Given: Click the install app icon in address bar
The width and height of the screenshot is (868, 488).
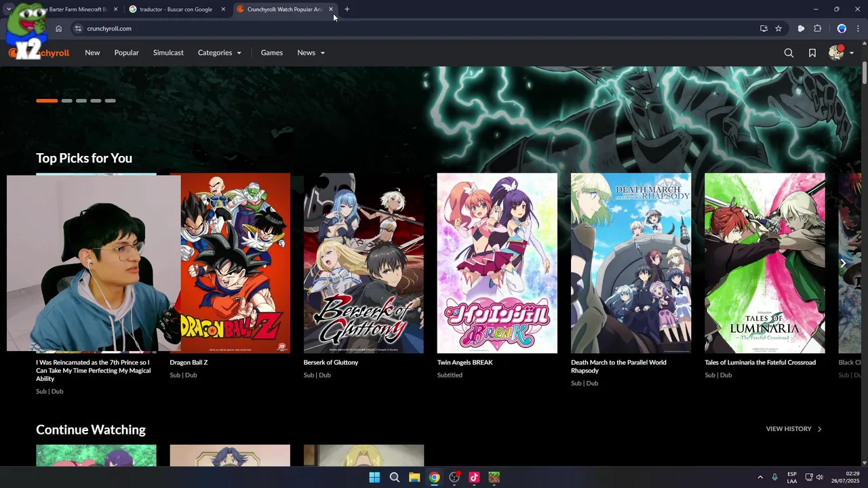Looking at the screenshot, I should [x=764, y=28].
